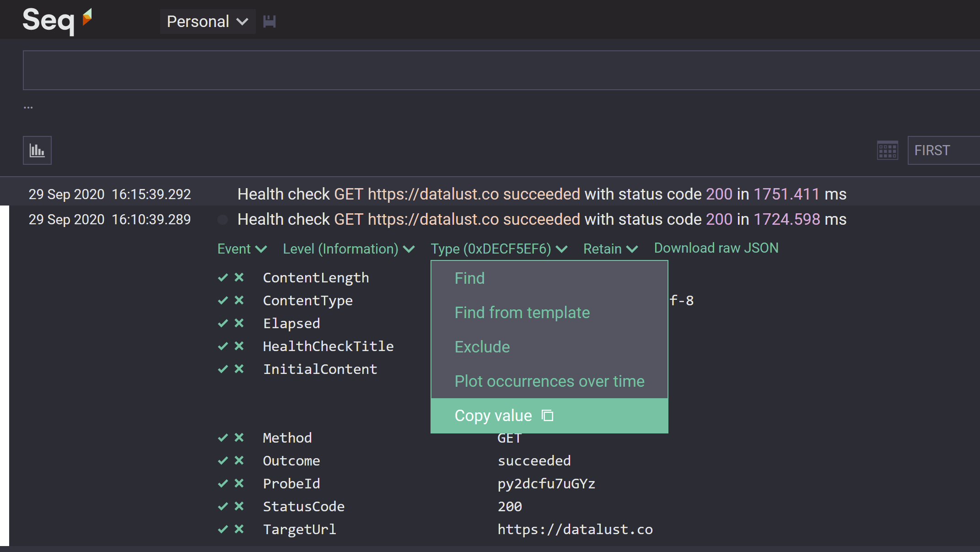Image resolution: width=980 pixels, height=552 pixels.
Task: Click the copy icon next to Copy value
Action: click(547, 416)
